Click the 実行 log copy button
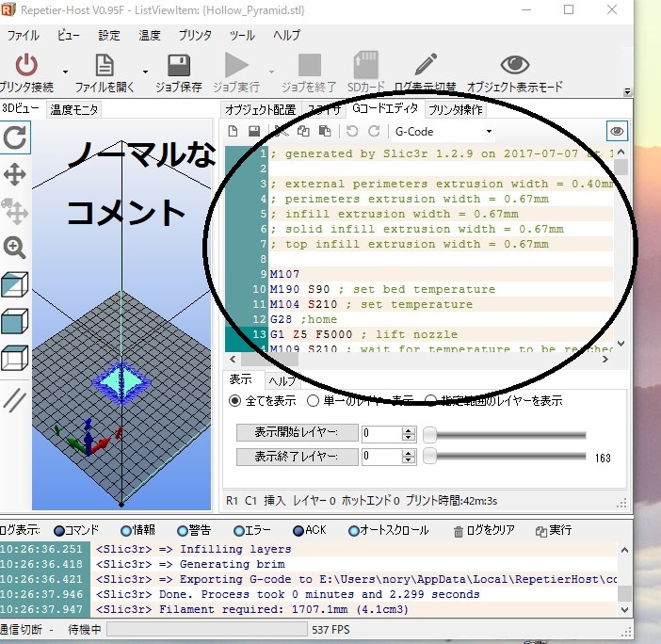This screenshot has width=661, height=644. tap(554, 531)
